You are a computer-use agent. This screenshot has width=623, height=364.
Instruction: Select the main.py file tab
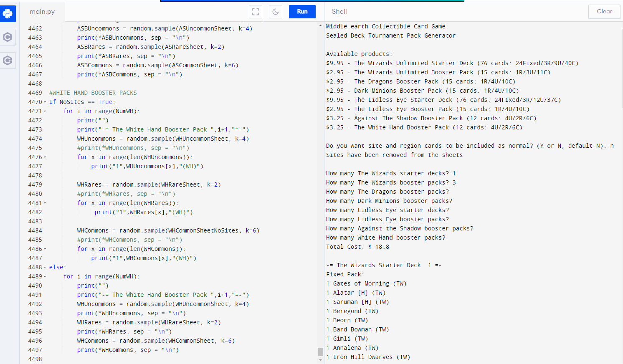pyautogui.click(x=42, y=12)
